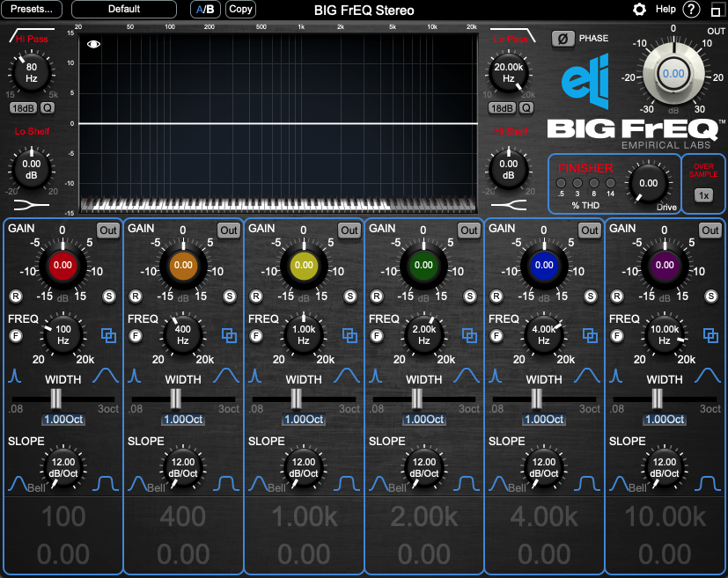728x578 pixels.
Task: Click the red band gain knob 0.00
Action: click(63, 266)
